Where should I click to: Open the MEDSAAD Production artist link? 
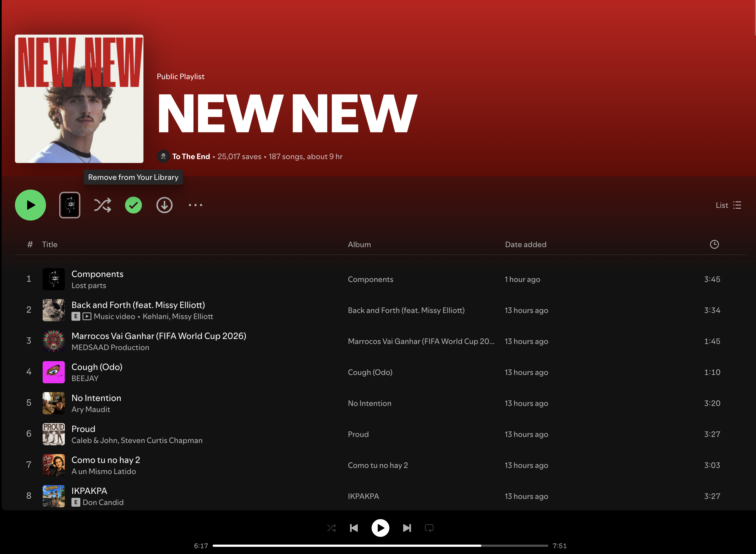coord(110,347)
